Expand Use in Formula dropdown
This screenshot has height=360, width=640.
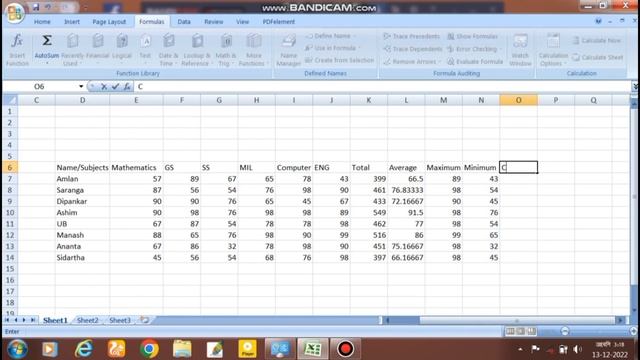tap(359, 48)
